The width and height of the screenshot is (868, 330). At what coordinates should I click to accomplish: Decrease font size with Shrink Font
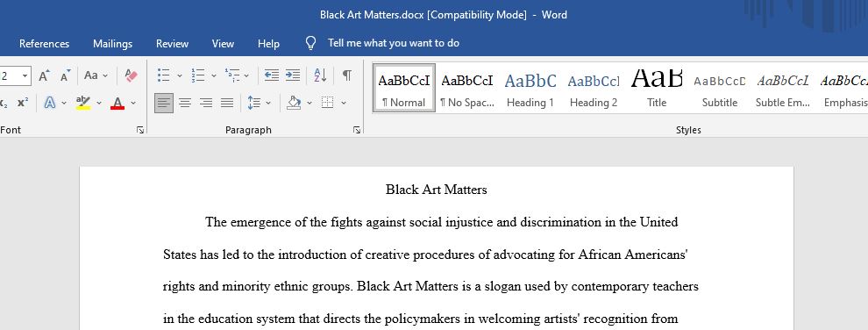click(x=66, y=75)
